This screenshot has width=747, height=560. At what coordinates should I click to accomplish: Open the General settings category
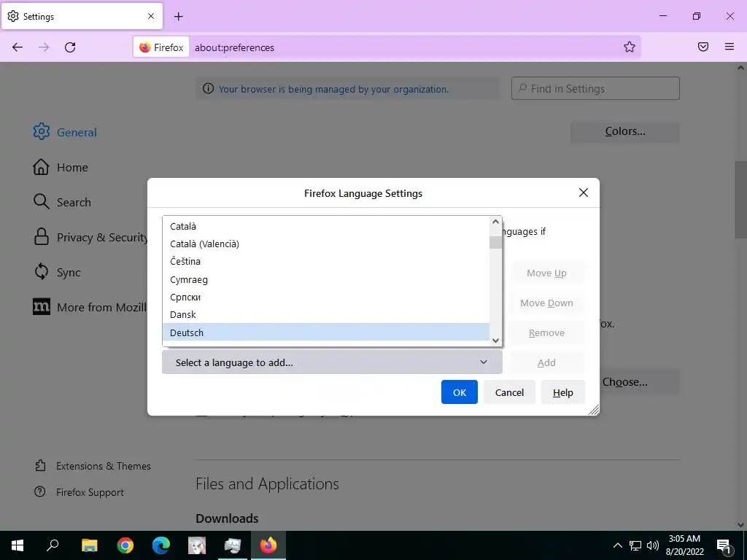click(65, 132)
